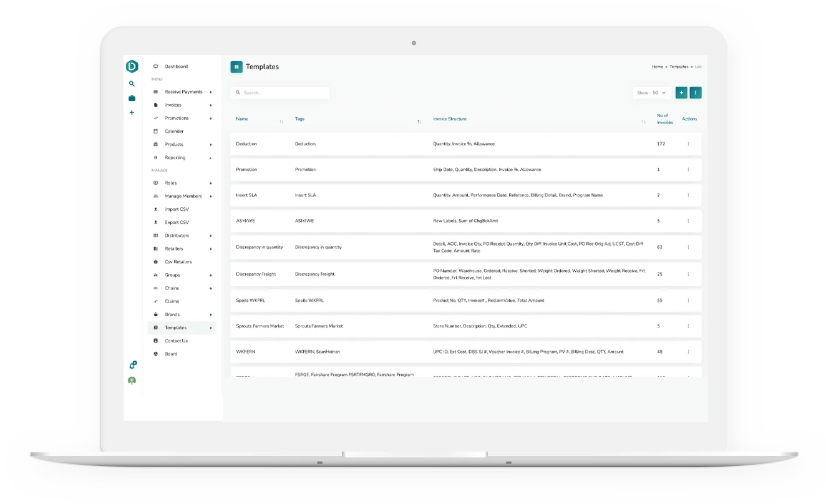Click the Actions column header
The image size is (826, 504).
(689, 119)
